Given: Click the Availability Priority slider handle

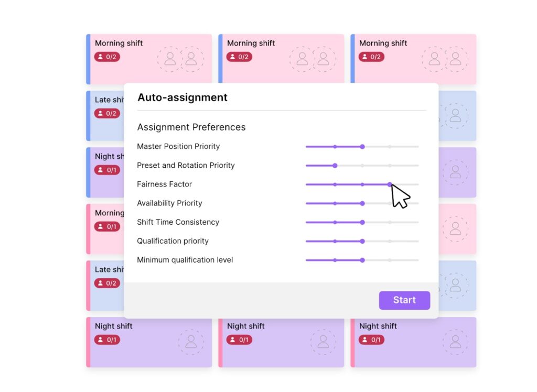Looking at the screenshot, I should click(362, 203).
